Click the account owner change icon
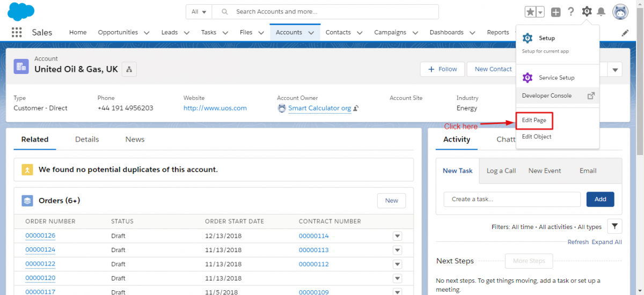The height and width of the screenshot is (295, 644). [356, 108]
